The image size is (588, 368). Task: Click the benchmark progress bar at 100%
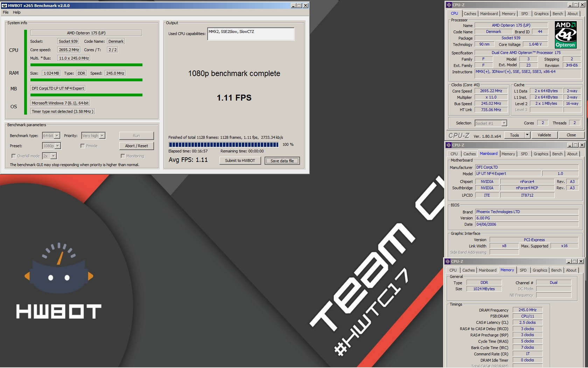pyautogui.click(x=224, y=144)
